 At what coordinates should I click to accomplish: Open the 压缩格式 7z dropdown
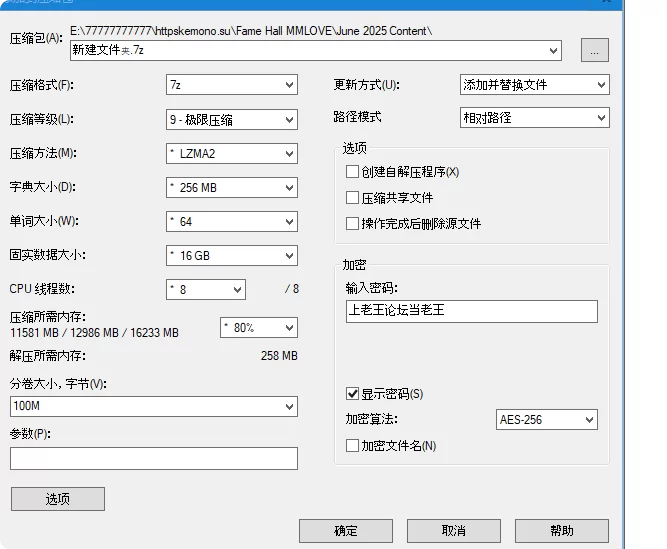pos(232,85)
